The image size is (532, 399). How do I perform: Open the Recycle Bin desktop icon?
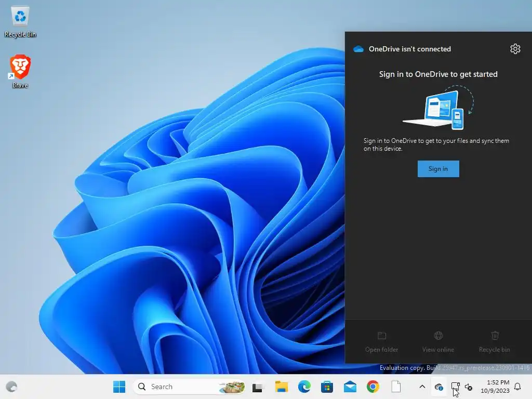pyautogui.click(x=20, y=22)
